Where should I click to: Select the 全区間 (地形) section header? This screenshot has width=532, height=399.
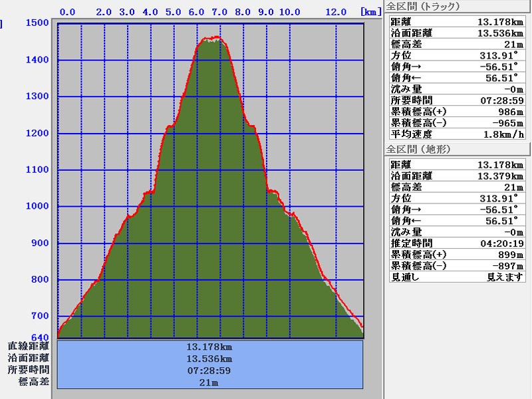pos(418,150)
